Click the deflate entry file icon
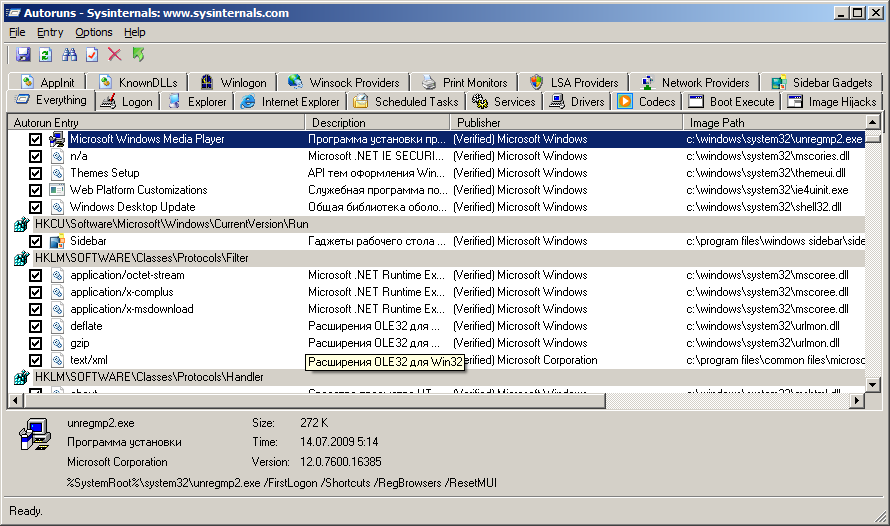The image size is (890, 526). [x=57, y=326]
